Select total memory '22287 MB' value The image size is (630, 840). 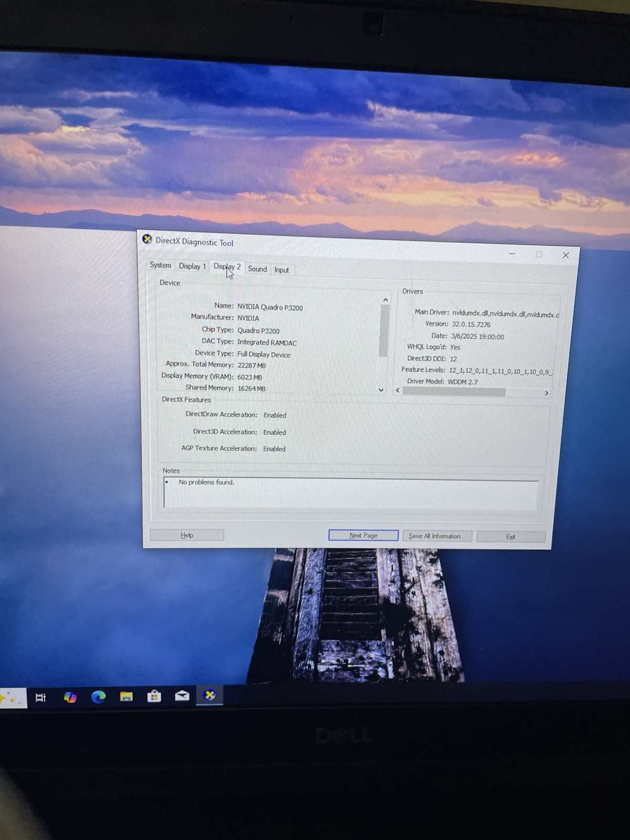(251, 365)
